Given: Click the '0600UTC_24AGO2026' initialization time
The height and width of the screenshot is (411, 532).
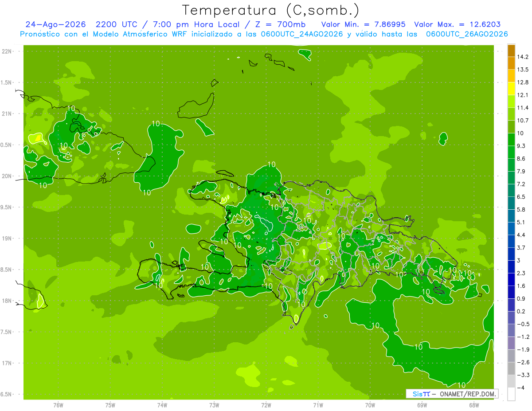Looking at the screenshot, I should point(302,34).
